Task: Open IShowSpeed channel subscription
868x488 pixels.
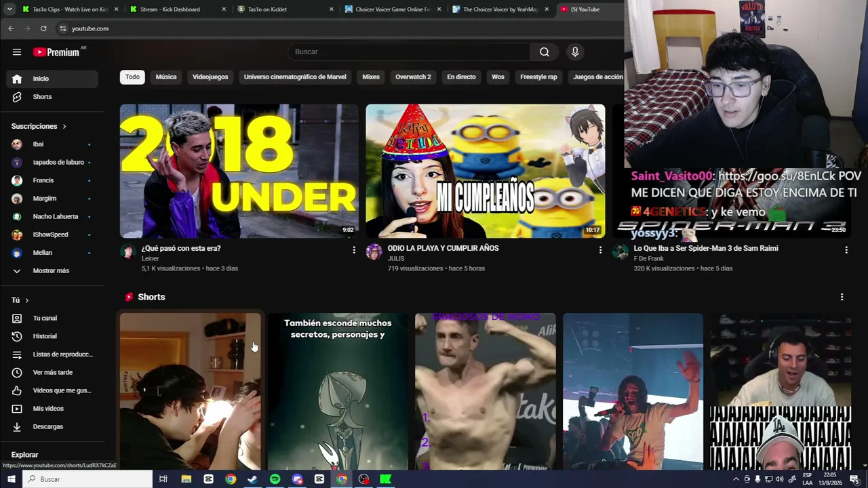Action: pos(52,235)
